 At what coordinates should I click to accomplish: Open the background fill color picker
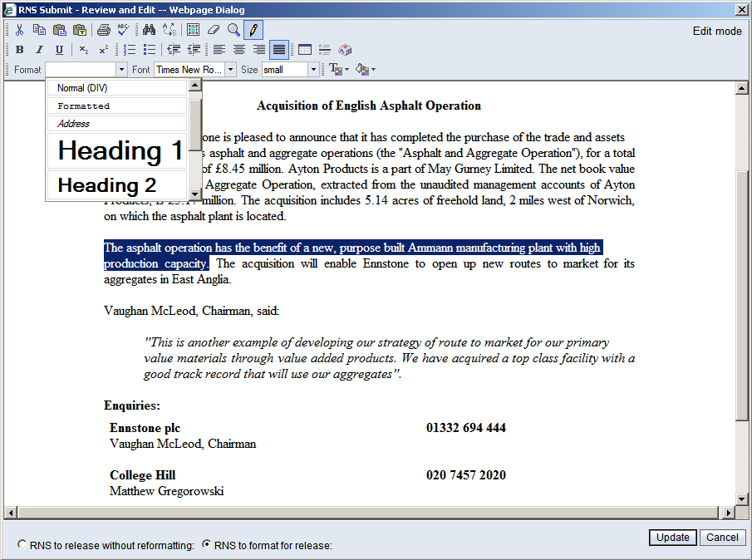click(362, 70)
